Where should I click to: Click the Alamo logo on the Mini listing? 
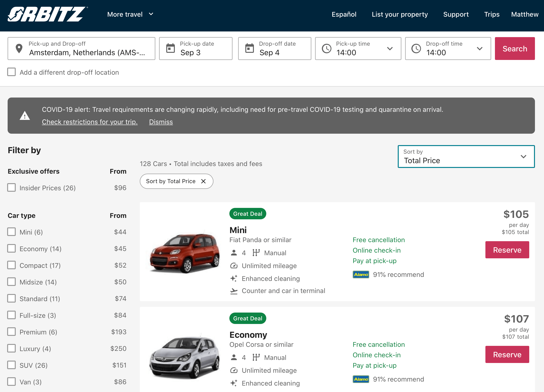(361, 274)
